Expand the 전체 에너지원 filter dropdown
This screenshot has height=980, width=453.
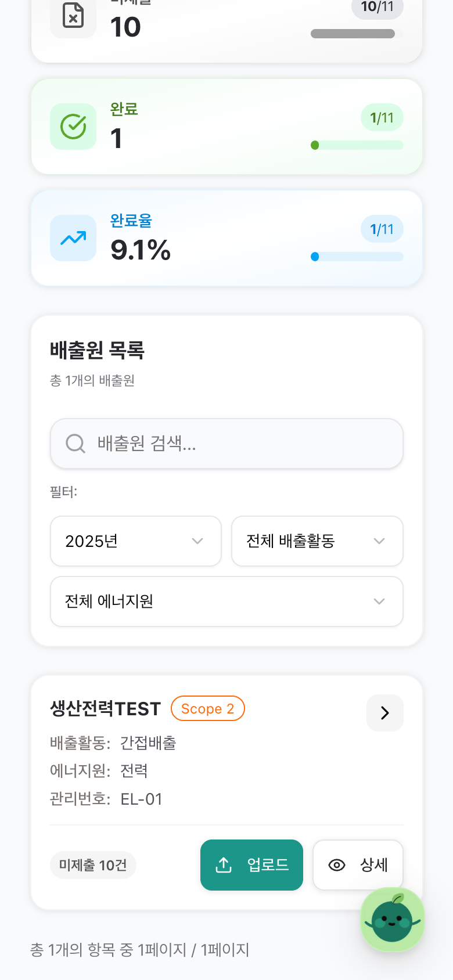point(227,601)
